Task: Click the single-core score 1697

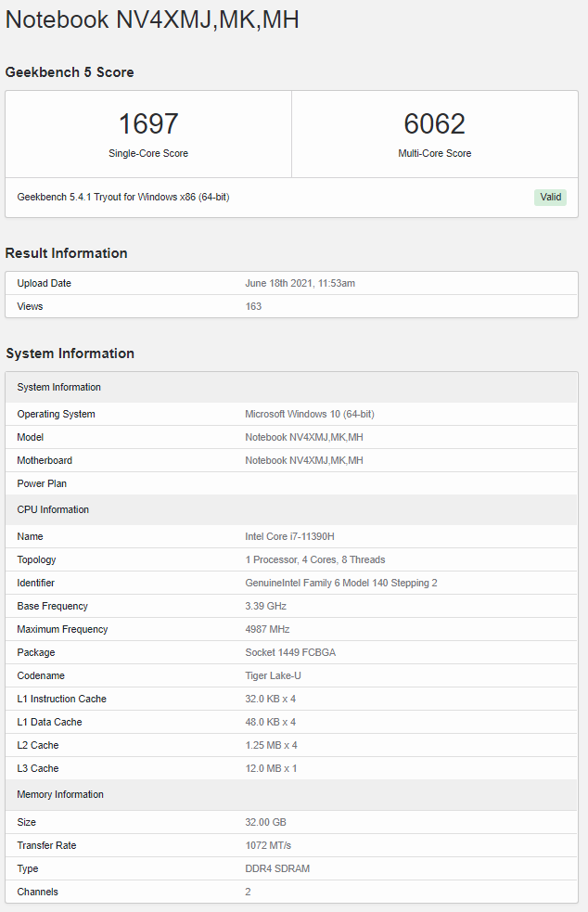Action: pyautogui.click(x=148, y=124)
